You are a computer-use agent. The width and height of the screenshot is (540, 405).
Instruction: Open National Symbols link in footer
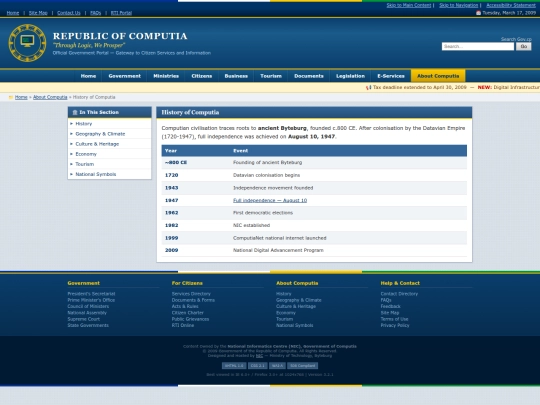pyautogui.click(x=294, y=325)
